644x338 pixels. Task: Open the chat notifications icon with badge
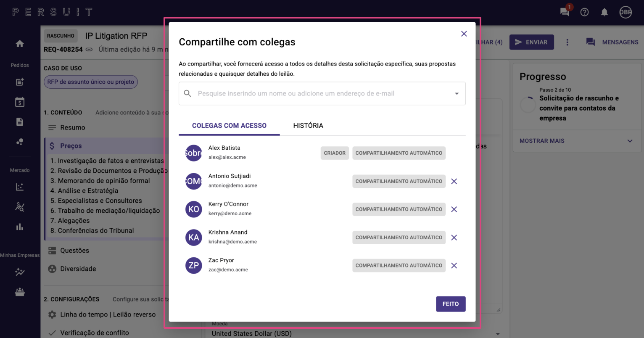[565, 11]
